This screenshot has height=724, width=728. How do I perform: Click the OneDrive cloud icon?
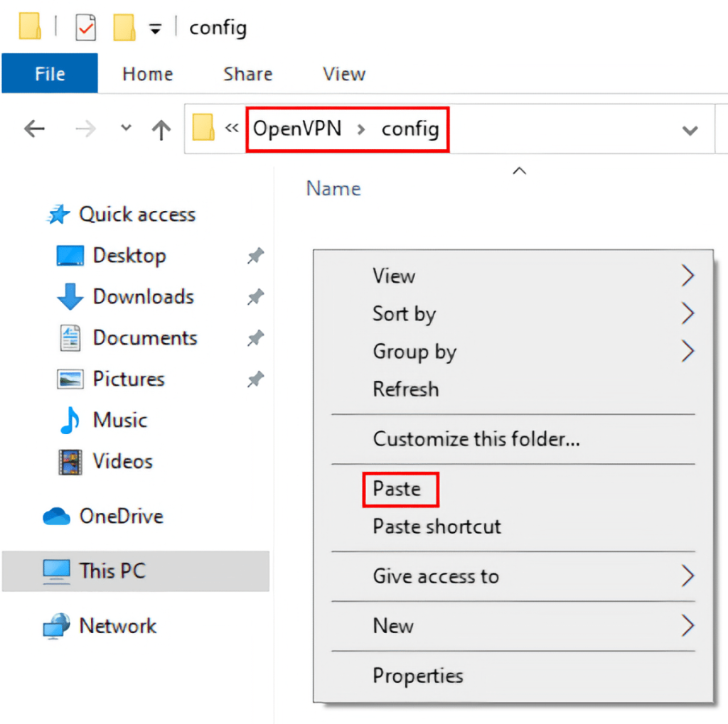(x=57, y=516)
